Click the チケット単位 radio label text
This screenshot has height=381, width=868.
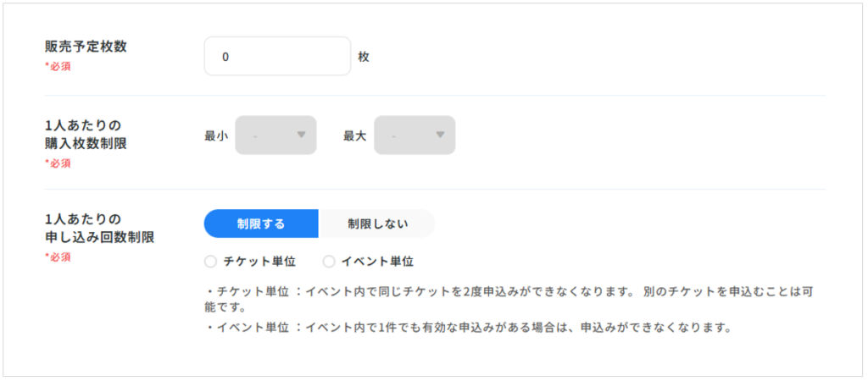(x=259, y=262)
